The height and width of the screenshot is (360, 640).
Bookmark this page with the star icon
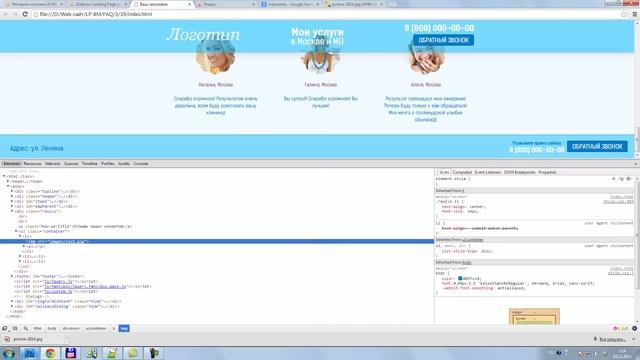624,14
